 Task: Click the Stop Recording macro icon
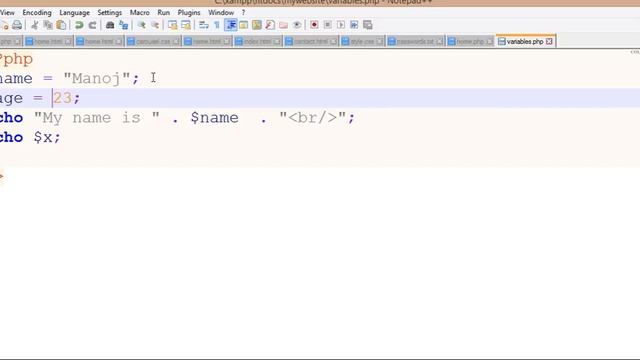point(327,25)
